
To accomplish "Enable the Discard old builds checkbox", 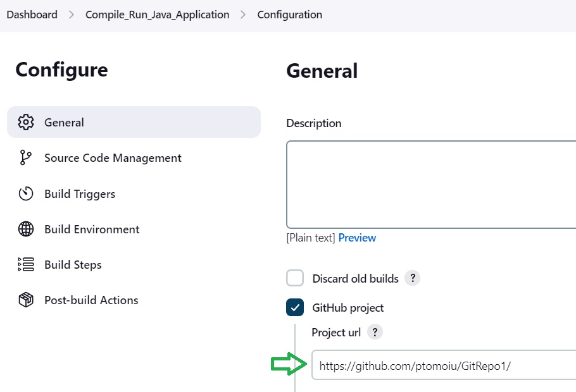I will tap(295, 278).
